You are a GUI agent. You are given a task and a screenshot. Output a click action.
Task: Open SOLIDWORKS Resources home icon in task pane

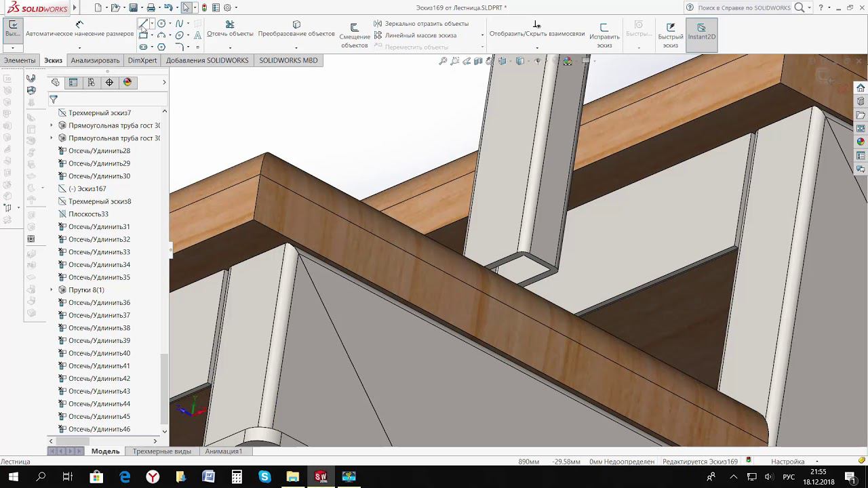point(861,88)
